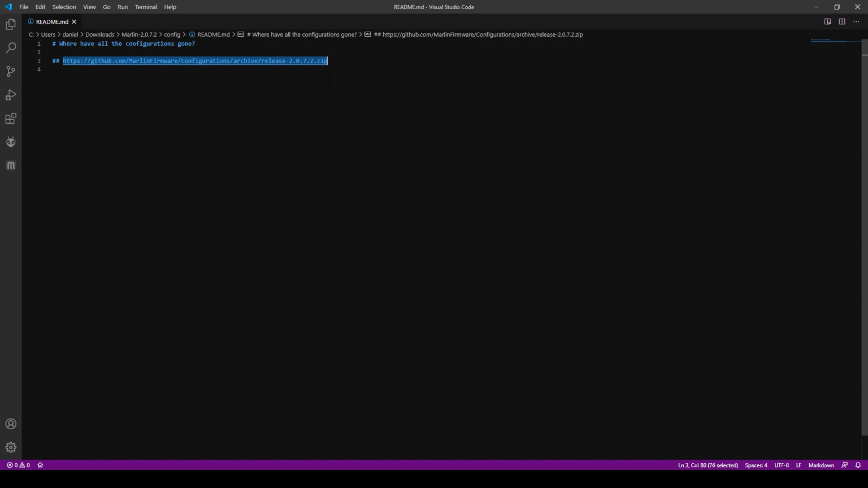The width and height of the screenshot is (868, 488).
Task: Click the split editor right icon
Action: 842,21
